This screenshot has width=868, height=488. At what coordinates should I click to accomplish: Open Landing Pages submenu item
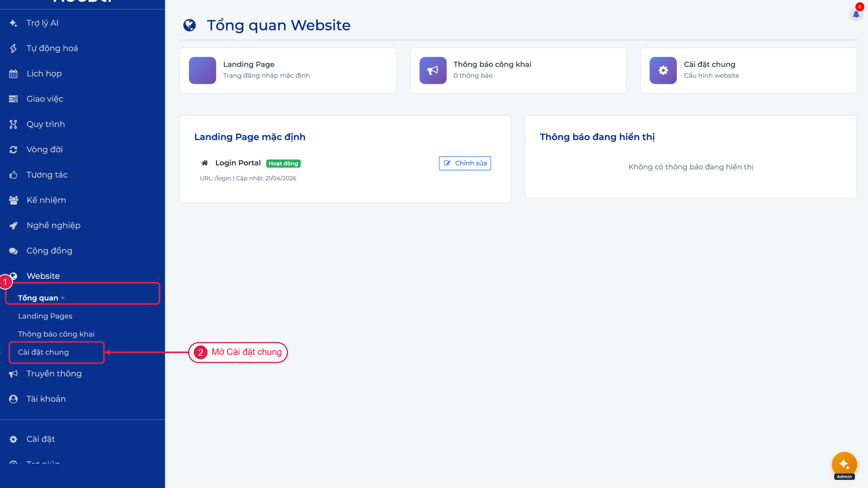[45, 316]
